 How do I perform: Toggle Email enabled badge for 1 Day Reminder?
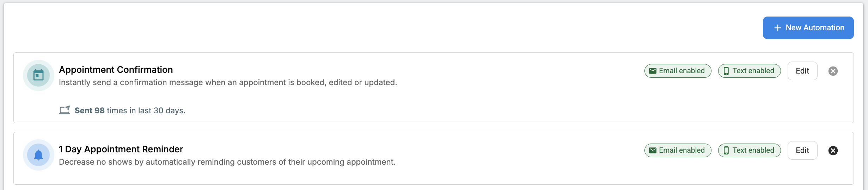coord(678,150)
